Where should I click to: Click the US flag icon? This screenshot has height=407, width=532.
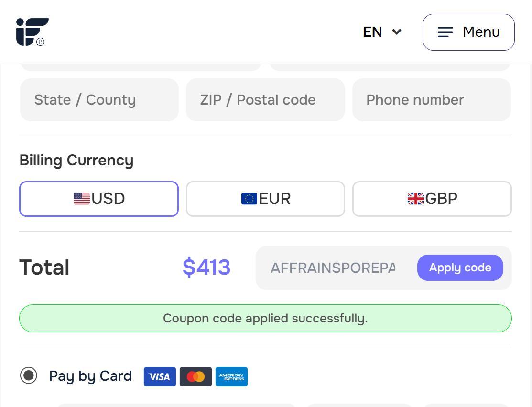[82, 199]
